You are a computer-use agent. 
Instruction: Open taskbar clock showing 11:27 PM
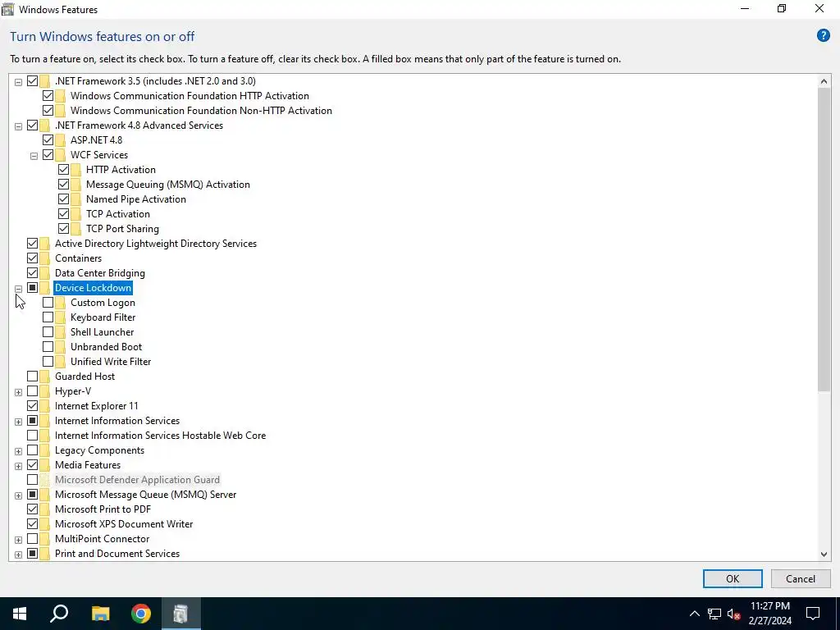(x=769, y=614)
